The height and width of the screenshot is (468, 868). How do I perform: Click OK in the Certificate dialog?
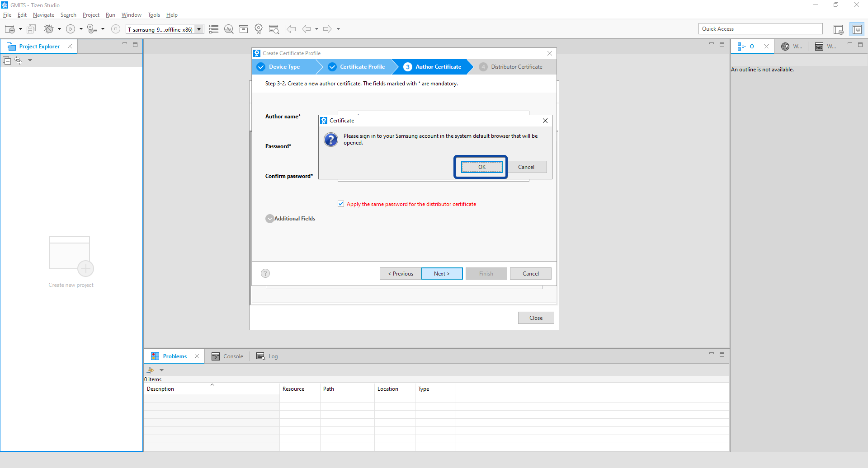(481, 167)
